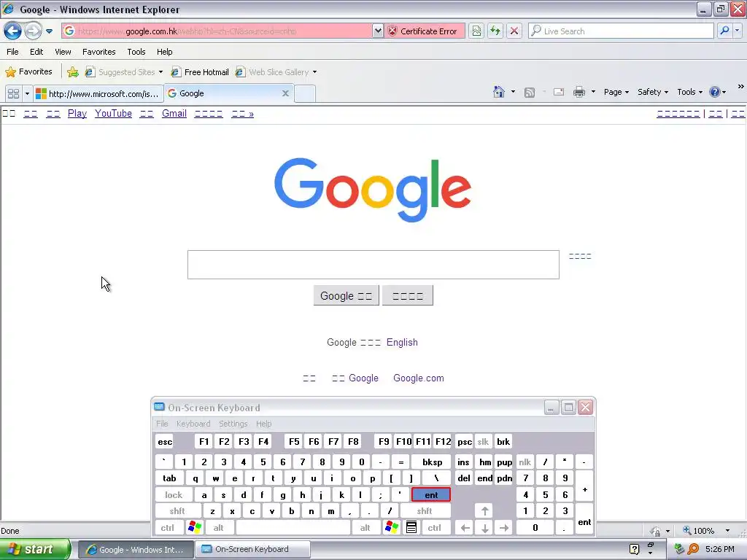Open the command bar Tools dropdown

pos(690,92)
